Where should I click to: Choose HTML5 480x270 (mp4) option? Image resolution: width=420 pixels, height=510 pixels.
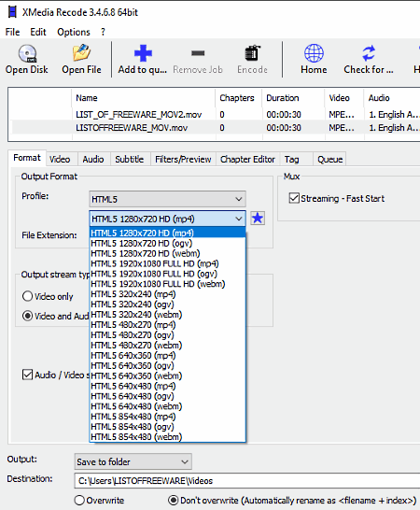167,325
